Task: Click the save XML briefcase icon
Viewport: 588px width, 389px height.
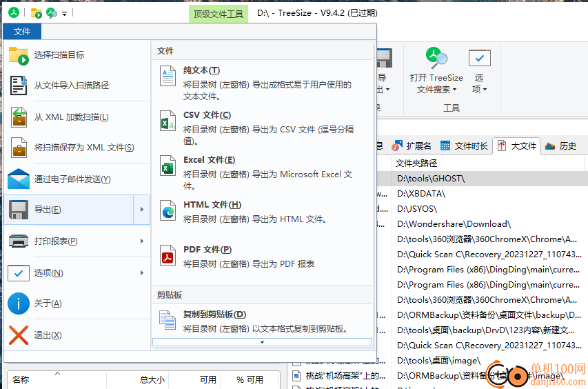Action: [19, 148]
